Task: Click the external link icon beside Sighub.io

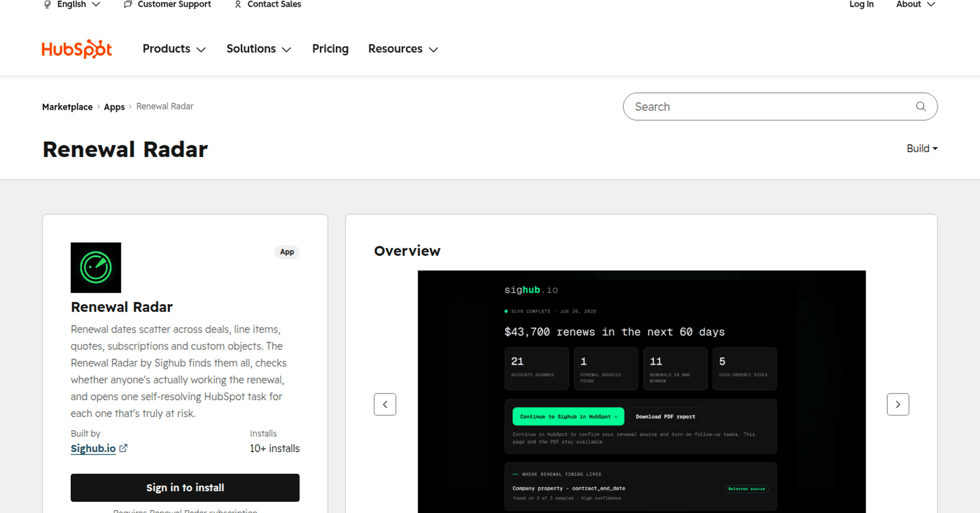Action: (x=123, y=448)
